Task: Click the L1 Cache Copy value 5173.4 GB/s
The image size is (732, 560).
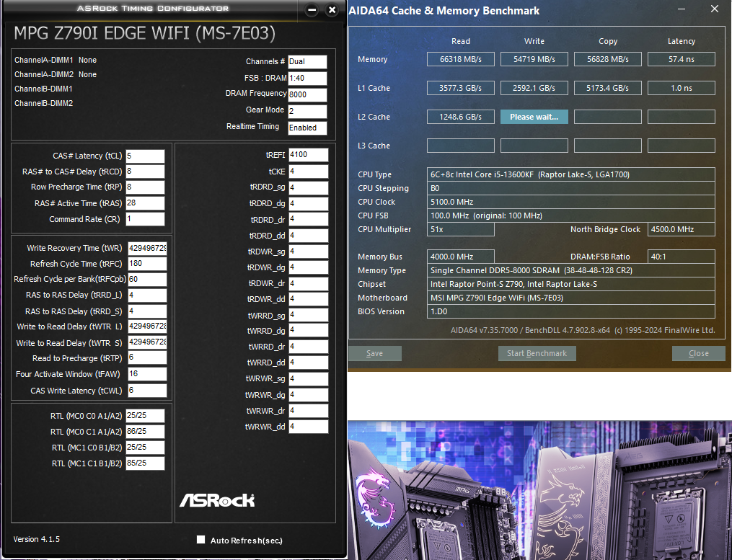Action: (608, 88)
